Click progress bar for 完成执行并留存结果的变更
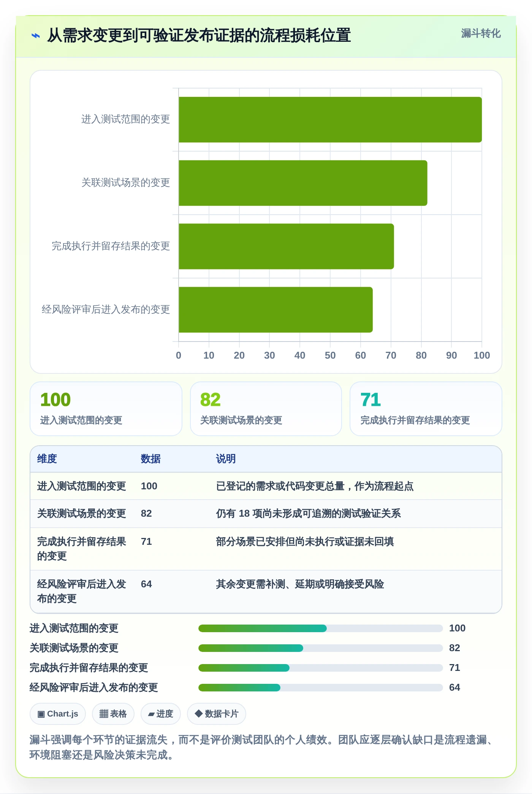The width and height of the screenshot is (532, 794). [320, 668]
